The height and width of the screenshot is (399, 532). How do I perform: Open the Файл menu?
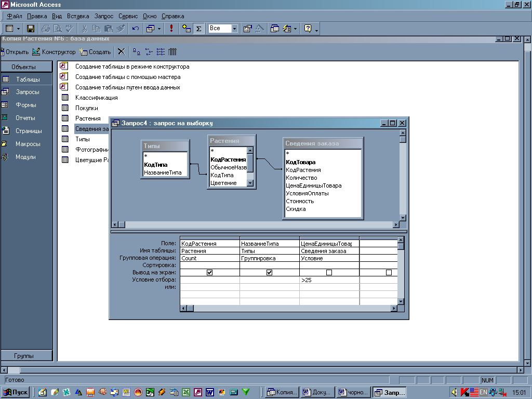click(15, 16)
